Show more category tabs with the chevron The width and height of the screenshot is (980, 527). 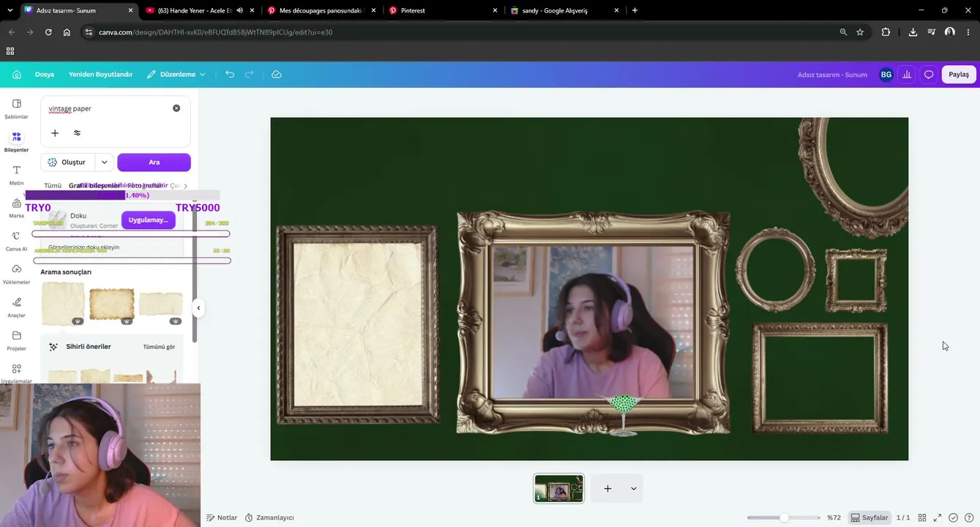[186, 186]
